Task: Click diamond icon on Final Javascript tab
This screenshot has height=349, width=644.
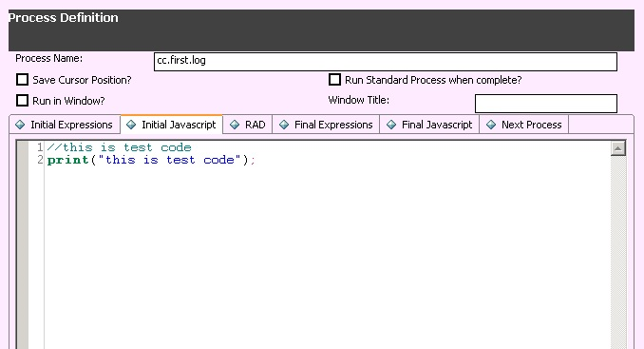Action: pyautogui.click(x=391, y=125)
